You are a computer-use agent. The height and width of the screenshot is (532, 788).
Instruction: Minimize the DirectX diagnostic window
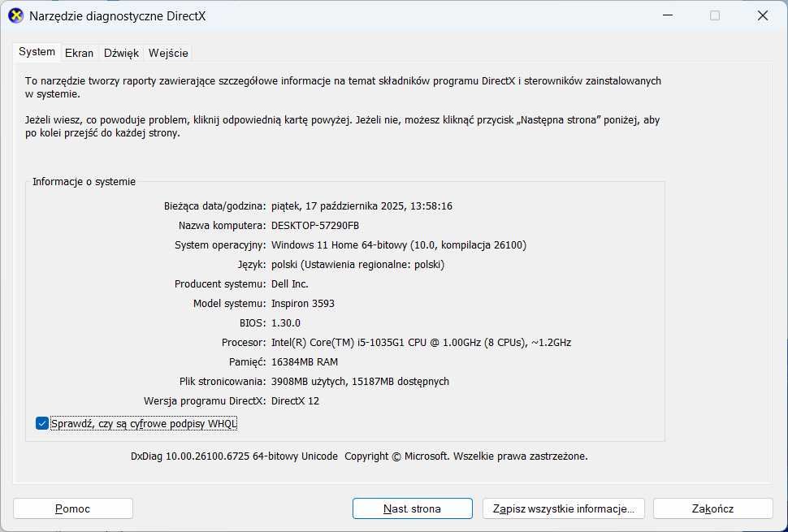[667, 15]
